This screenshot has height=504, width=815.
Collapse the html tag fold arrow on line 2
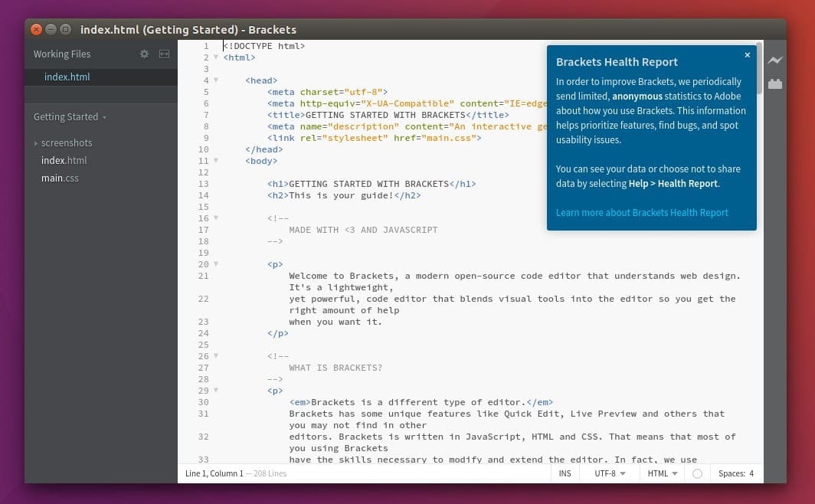point(216,57)
